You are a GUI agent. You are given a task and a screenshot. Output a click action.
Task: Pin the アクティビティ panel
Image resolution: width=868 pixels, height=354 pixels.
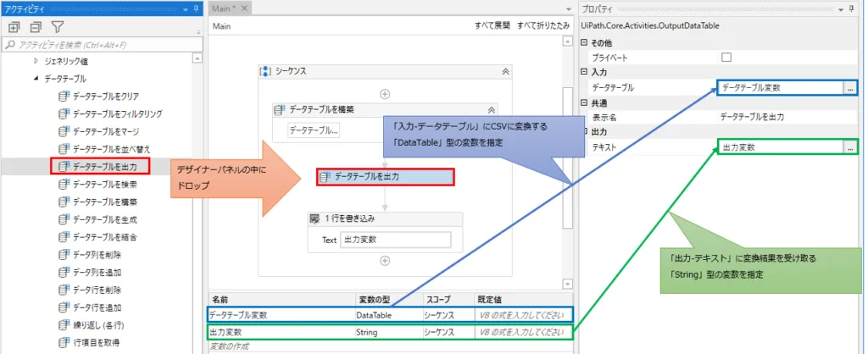pyautogui.click(x=196, y=8)
